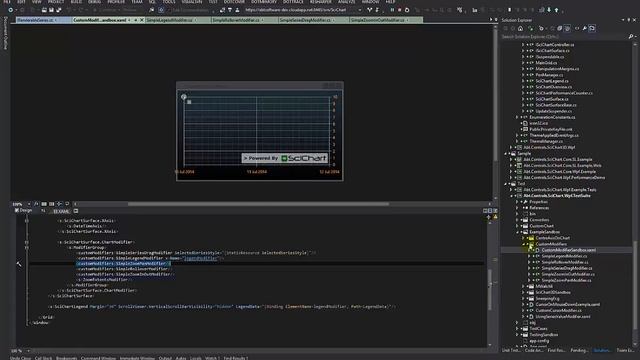Toggle the pin on the CustomModif...andbox.xaml tab
Image resolution: width=640 pixels, height=360 pixels.
click(x=136, y=20)
